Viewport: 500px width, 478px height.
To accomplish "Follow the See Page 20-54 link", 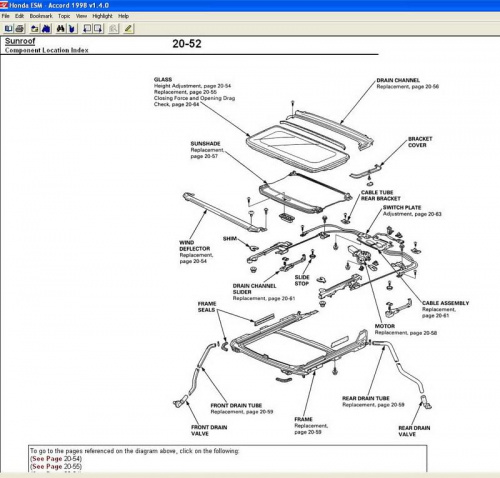I will tap(56, 459).
